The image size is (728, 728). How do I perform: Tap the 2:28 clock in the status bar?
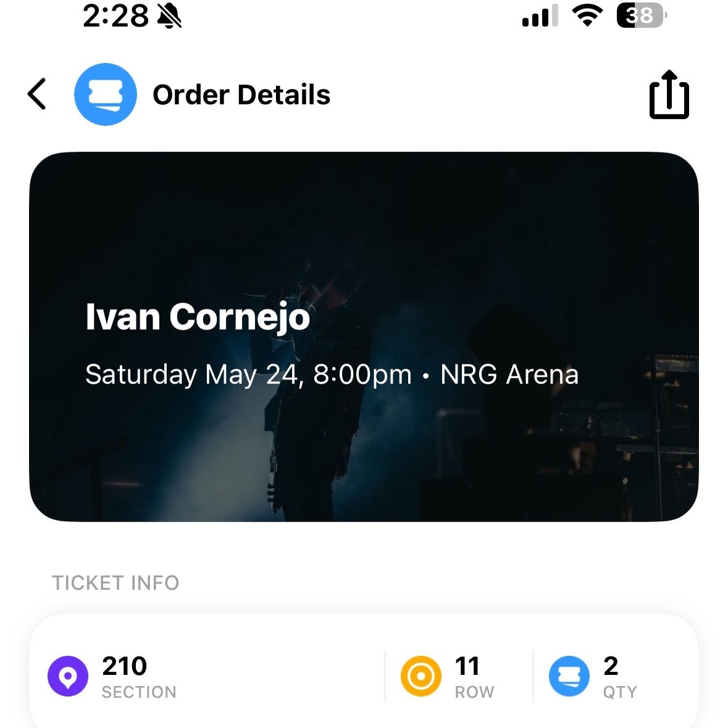tap(115, 16)
